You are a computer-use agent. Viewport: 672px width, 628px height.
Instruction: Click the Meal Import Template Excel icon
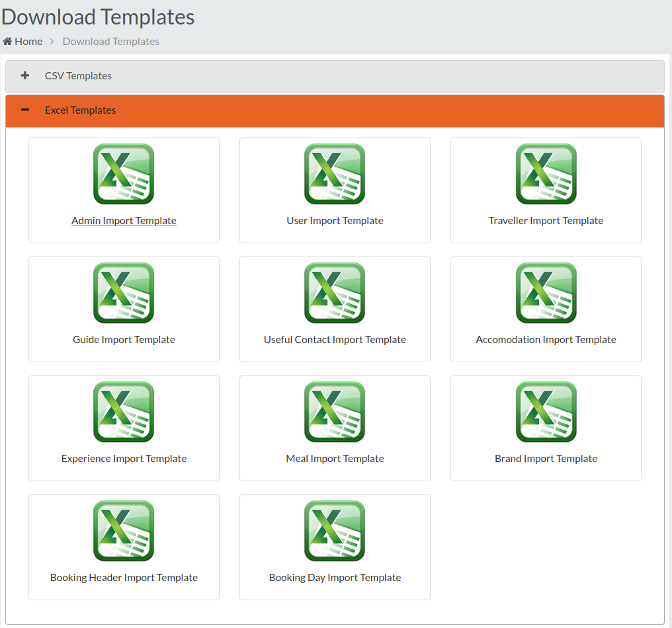pyautogui.click(x=335, y=412)
